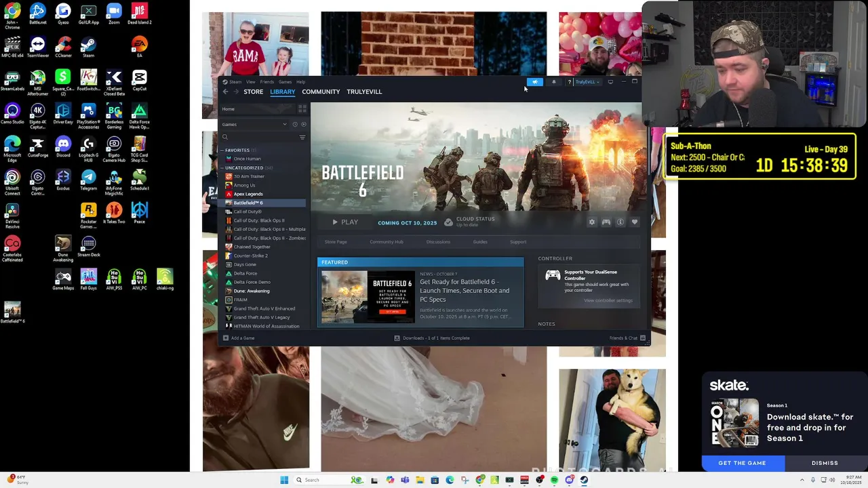Open the Help menu in Steam
Viewport: 868px width, 488px height.
(x=300, y=82)
